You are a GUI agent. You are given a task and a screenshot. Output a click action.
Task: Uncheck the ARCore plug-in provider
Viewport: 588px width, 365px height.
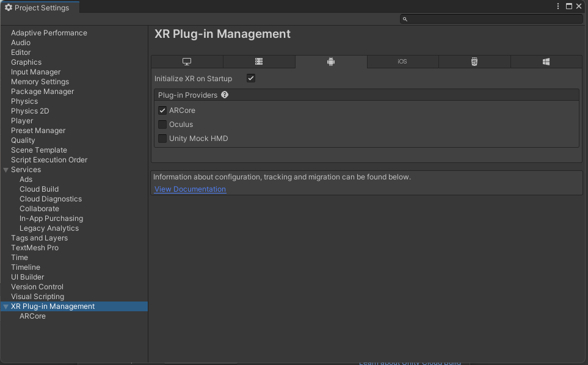tap(162, 110)
